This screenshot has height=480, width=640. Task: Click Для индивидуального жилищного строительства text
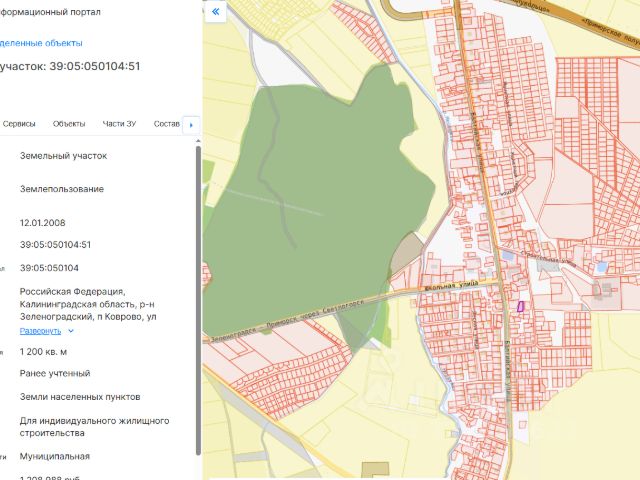tap(94, 427)
